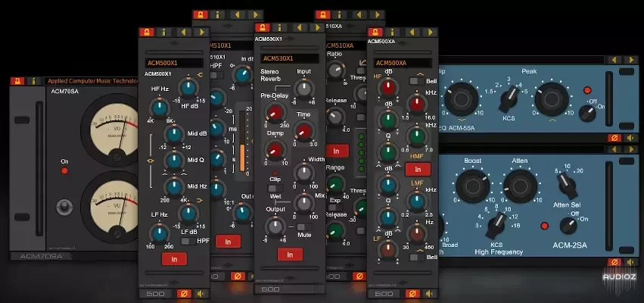Click the HF dB knob on ACM500X1

coord(188,88)
